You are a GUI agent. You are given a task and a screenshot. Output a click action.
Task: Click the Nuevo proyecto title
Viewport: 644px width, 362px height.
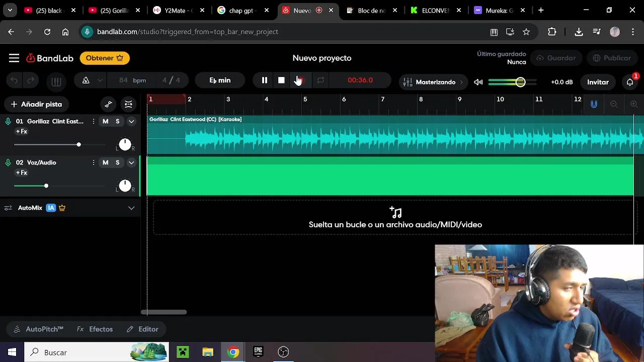coord(322,58)
